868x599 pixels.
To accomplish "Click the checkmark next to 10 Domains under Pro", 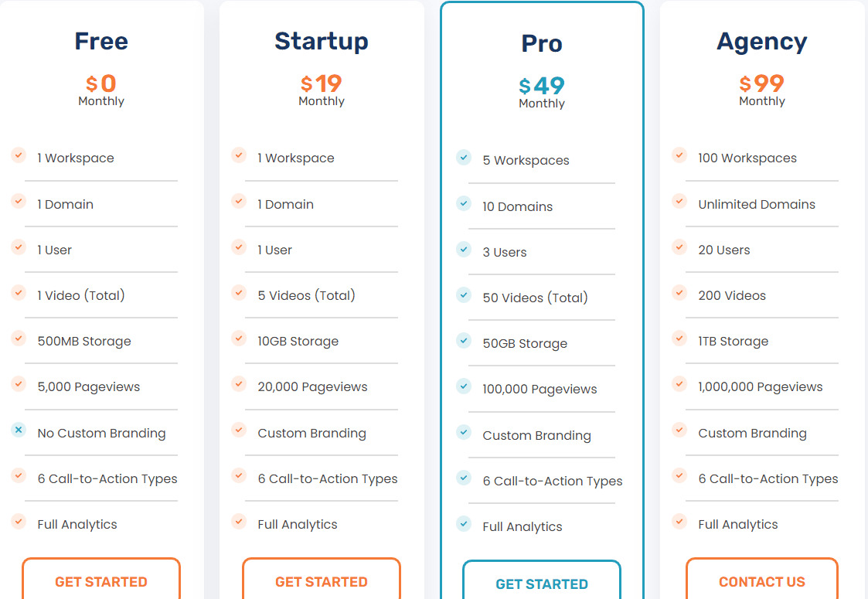I will click(463, 203).
